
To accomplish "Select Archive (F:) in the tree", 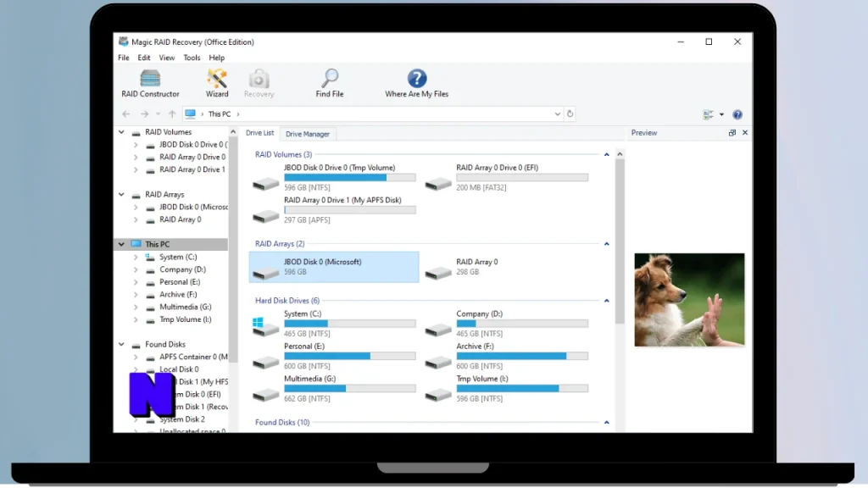I will coord(178,295).
